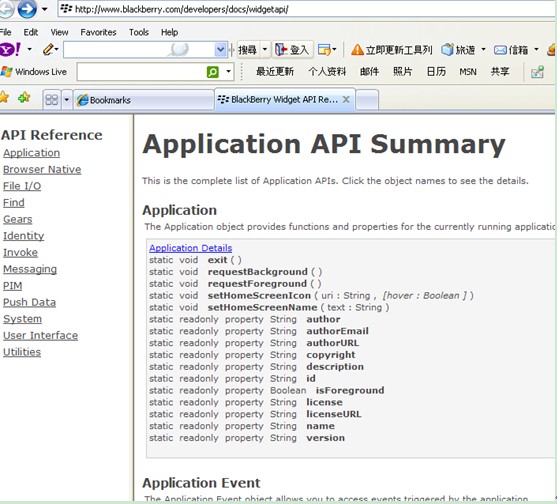Screen dimensions: 557x504
Task: Expand the 旅遊 dropdown arrow
Action: coord(483,49)
